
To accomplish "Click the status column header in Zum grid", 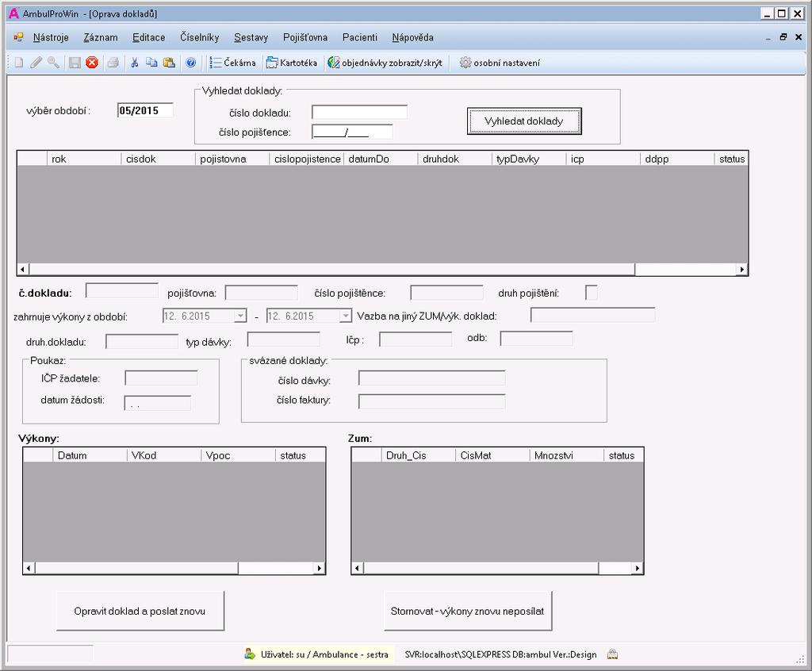I will click(x=623, y=455).
